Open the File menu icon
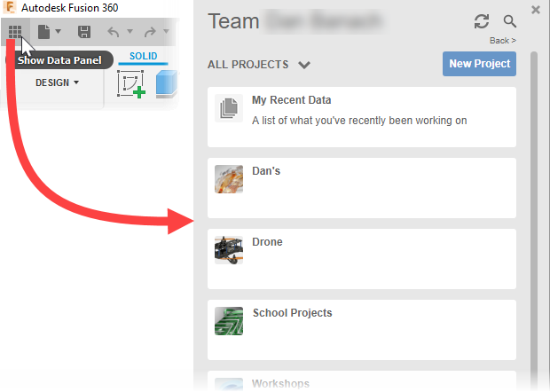This screenshot has height=392, width=550. tap(43, 32)
